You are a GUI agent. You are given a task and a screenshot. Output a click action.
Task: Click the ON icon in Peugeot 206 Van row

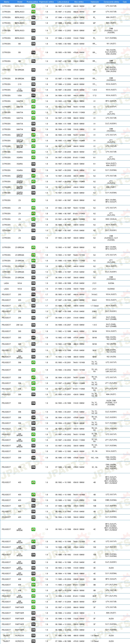click(x=33, y=325)
